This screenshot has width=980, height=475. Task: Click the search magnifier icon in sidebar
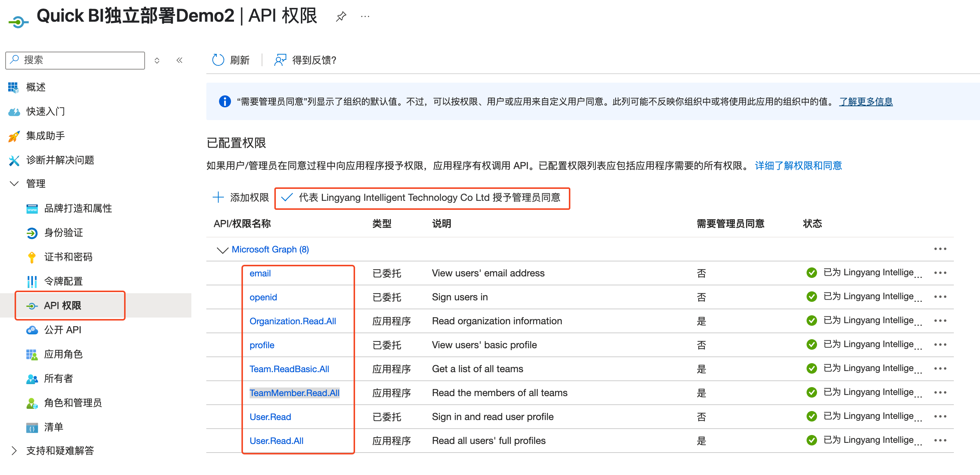coord(15,59)
